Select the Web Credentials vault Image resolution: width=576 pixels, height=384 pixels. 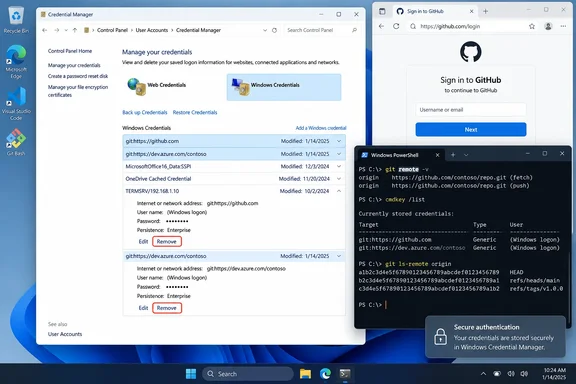pyautogui.click(x=157, y=87)
